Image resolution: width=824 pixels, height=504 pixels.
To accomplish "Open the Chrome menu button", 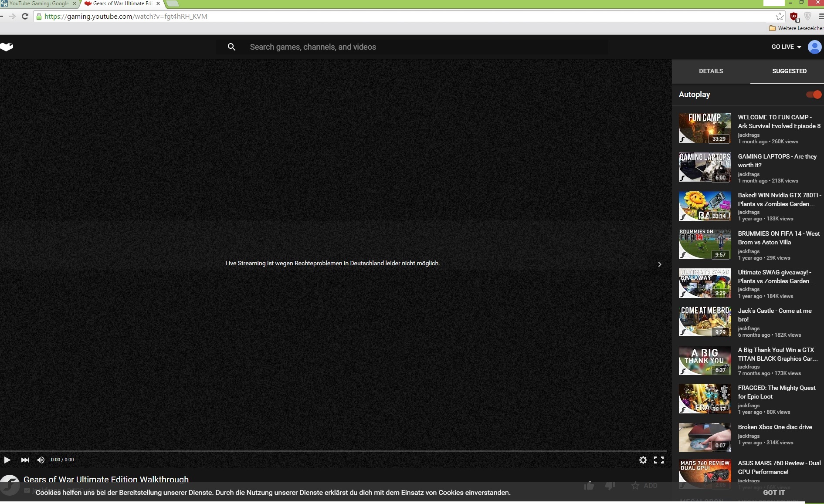I will (x=821, y=17).
